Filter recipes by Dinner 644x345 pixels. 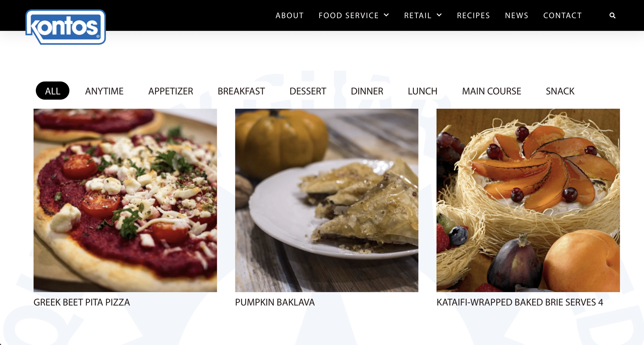pos(367,91)
